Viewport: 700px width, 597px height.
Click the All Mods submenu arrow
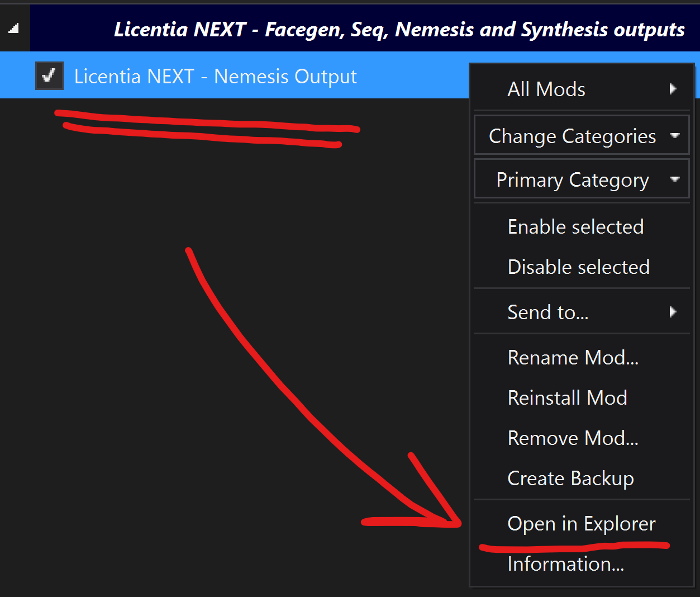[x=673, y=89]
